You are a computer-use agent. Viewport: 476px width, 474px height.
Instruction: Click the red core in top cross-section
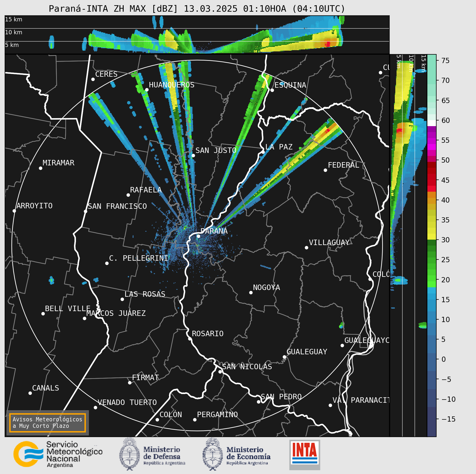[328, 44]
